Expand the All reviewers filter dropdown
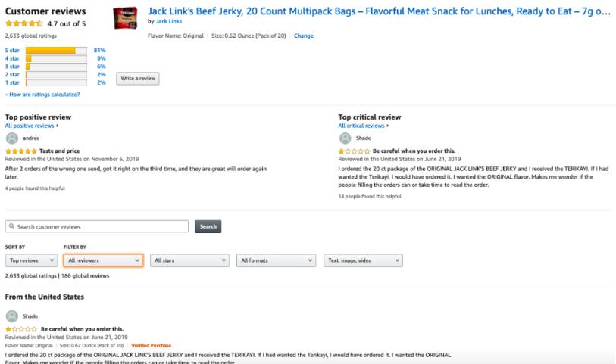The height and width of the screenshot is (364, 616). click(103, 260)
